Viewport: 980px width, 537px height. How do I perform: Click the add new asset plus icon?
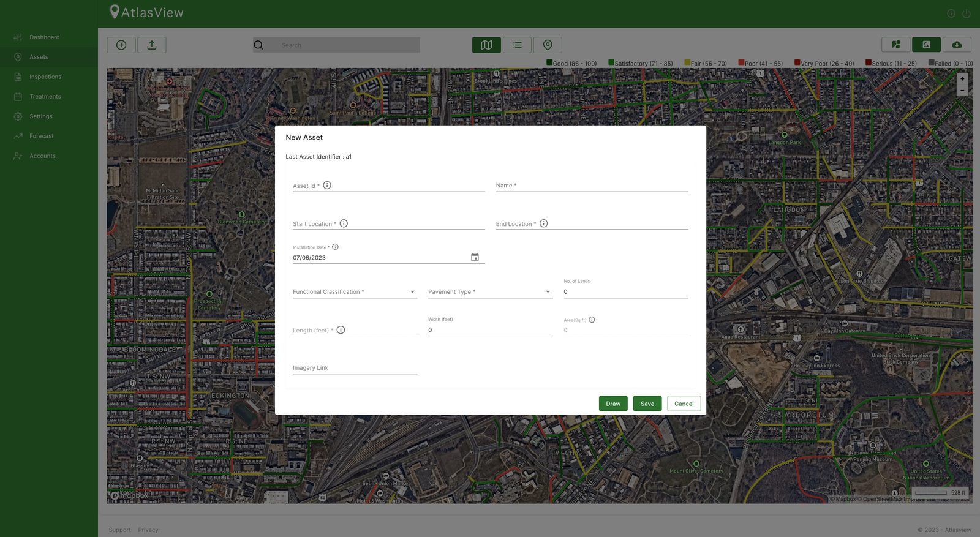tap(121, 45)
